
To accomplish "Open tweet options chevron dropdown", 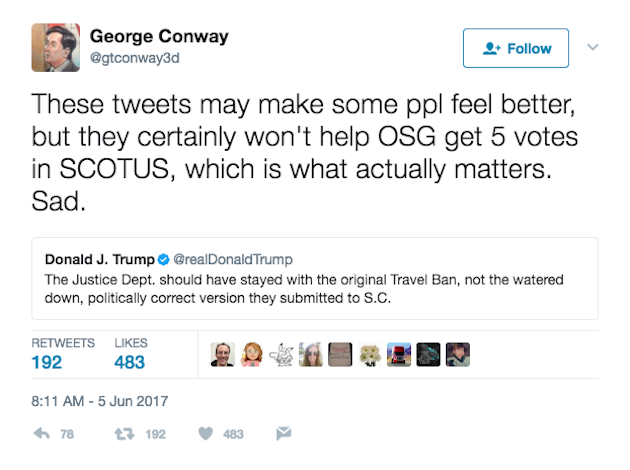I will click(592, 47).
